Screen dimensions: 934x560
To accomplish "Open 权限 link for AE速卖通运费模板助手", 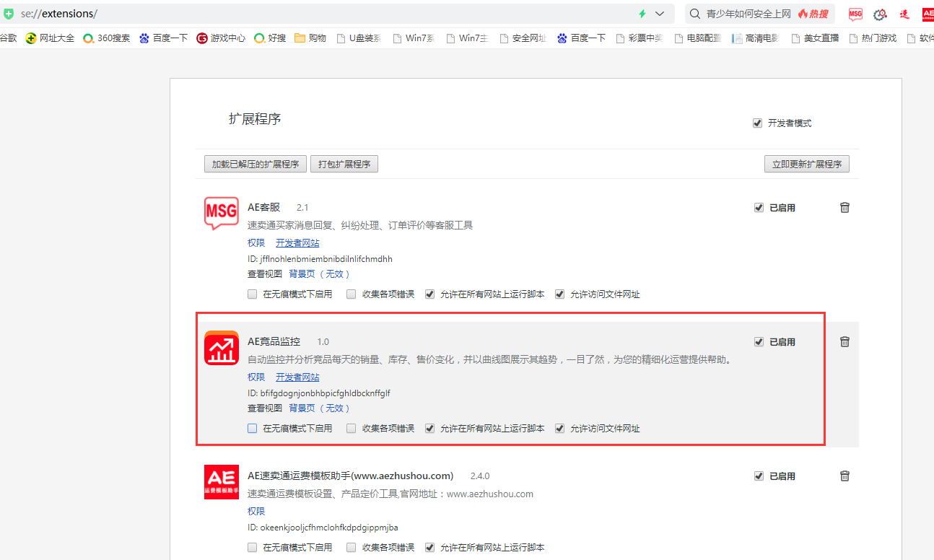I will pyautogui.click(x=256, y=512).
